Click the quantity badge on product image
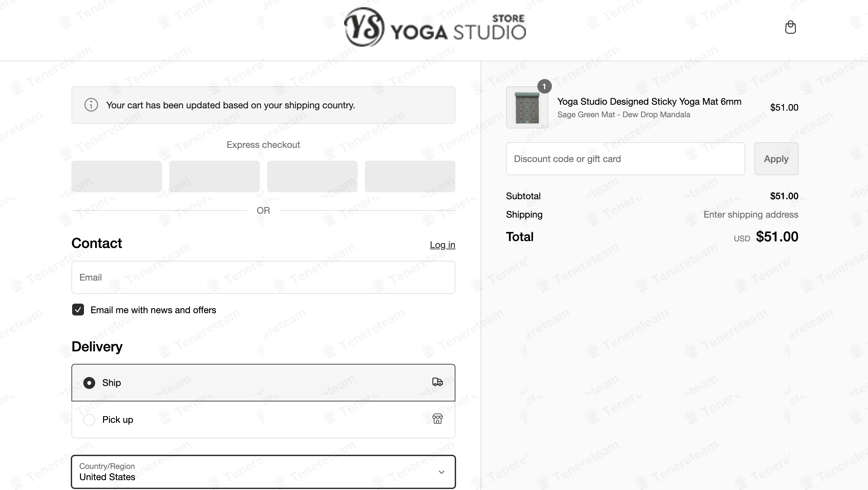The width and height of the screenshot is (868, 490). point(544,87)
